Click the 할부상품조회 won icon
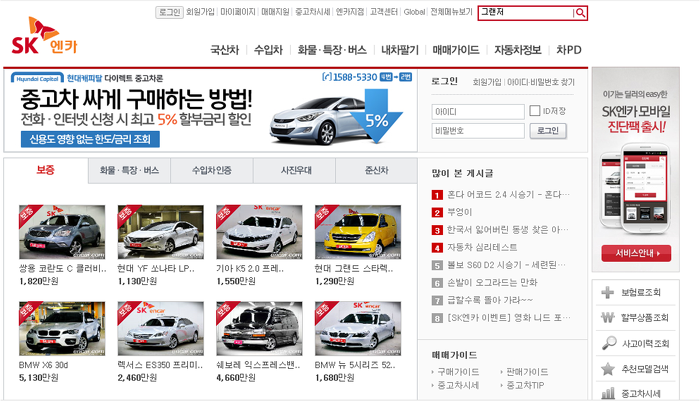The width and height of the screenshot is (700, 401). (608, 317)
